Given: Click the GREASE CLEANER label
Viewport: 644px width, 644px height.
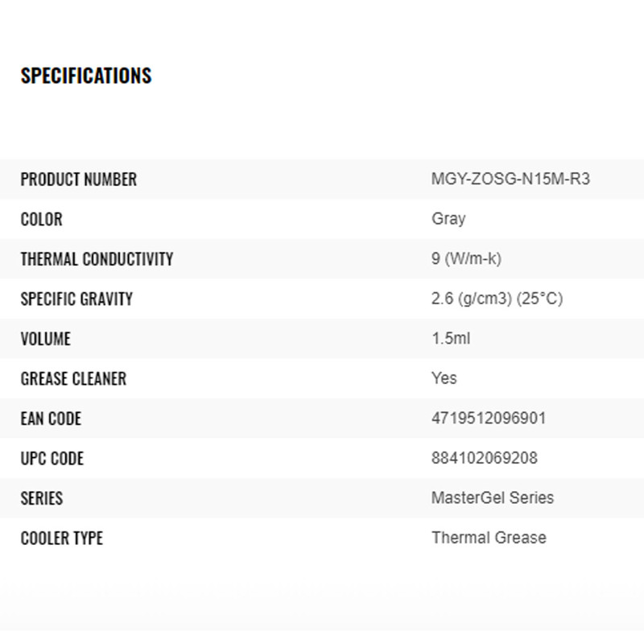Looking at the screenshot, I should coord(73,378).
